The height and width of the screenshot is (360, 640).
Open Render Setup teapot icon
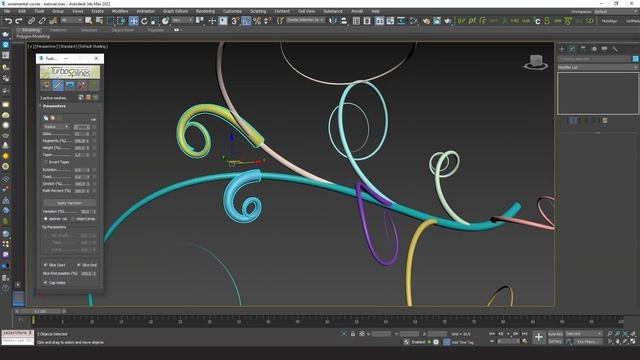426,21
